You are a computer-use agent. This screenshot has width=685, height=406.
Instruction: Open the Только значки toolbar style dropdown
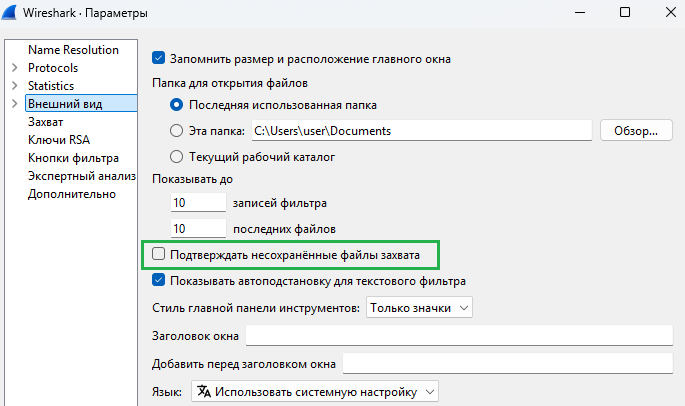click(419, 308)
